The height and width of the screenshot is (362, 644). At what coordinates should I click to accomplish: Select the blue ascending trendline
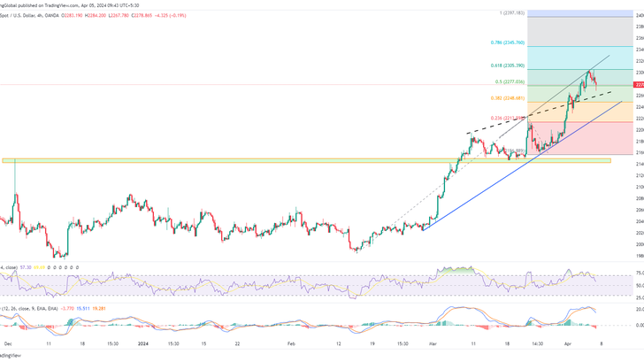pos(523,166)
